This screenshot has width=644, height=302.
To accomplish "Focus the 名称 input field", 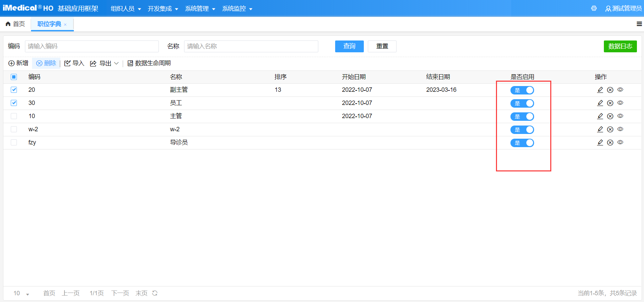I will point(251,46).
